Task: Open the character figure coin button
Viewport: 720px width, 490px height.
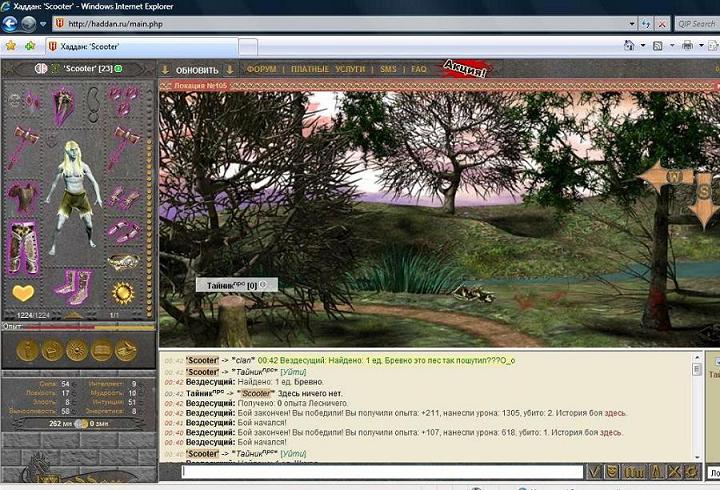Action: coord(27,351)
